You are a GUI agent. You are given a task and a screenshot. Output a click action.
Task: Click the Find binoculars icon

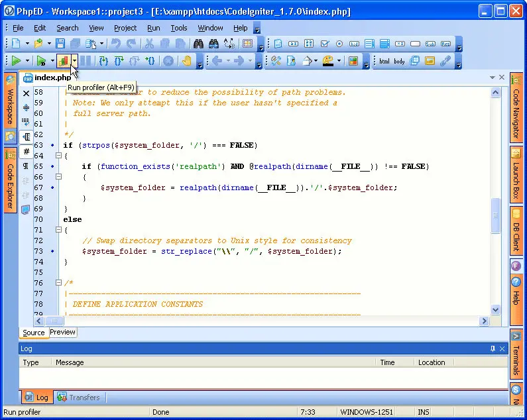(198, 43)
